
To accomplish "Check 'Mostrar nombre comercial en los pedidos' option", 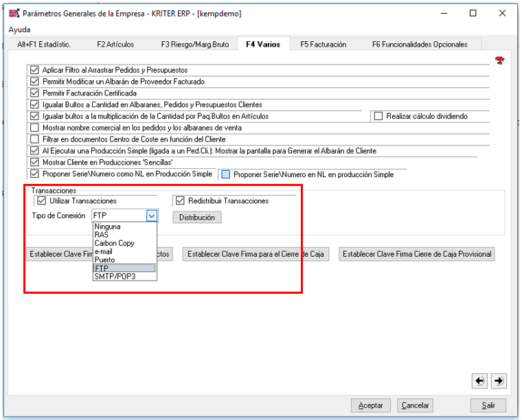I will pyautogui.click(x=36, y=128).
